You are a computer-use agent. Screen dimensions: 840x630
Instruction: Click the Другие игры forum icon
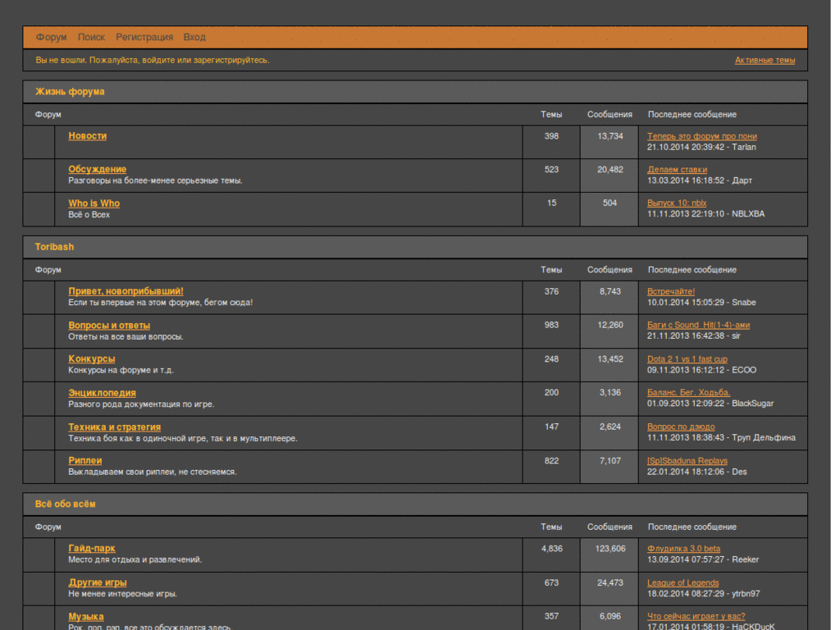click(39, 587)
